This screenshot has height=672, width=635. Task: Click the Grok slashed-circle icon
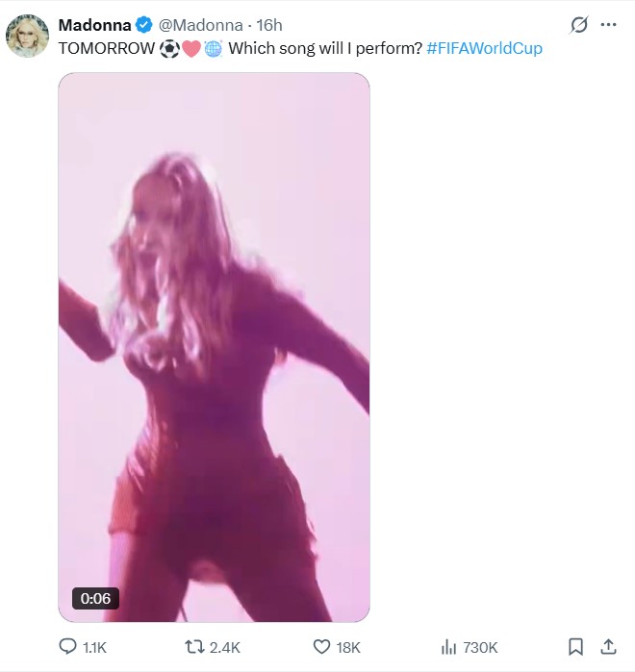pyautogui.click(x=578, y=25)
